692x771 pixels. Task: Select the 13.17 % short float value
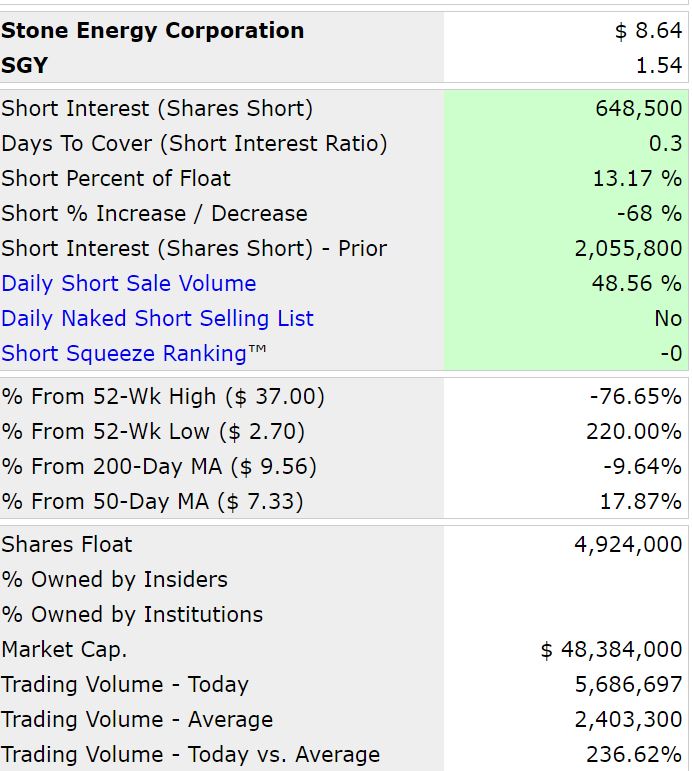[x=637, y=178]
